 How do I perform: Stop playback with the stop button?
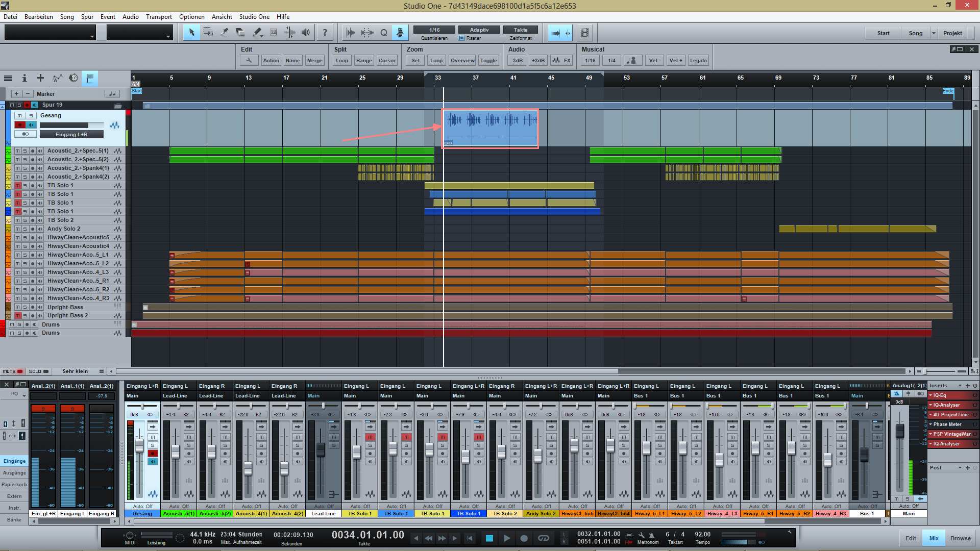(489, 538)
